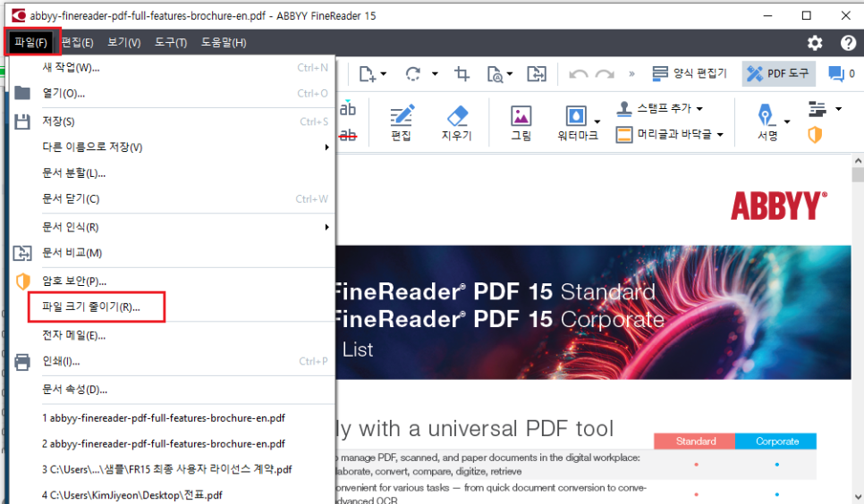Select 파일 크기 줄이기(R)... entry
This screenshot has width=864, height=504.
(172, 307)
